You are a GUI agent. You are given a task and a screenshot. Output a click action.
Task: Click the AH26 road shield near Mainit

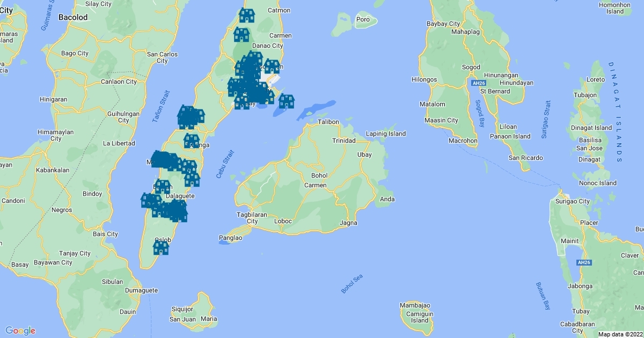[583, 262]
